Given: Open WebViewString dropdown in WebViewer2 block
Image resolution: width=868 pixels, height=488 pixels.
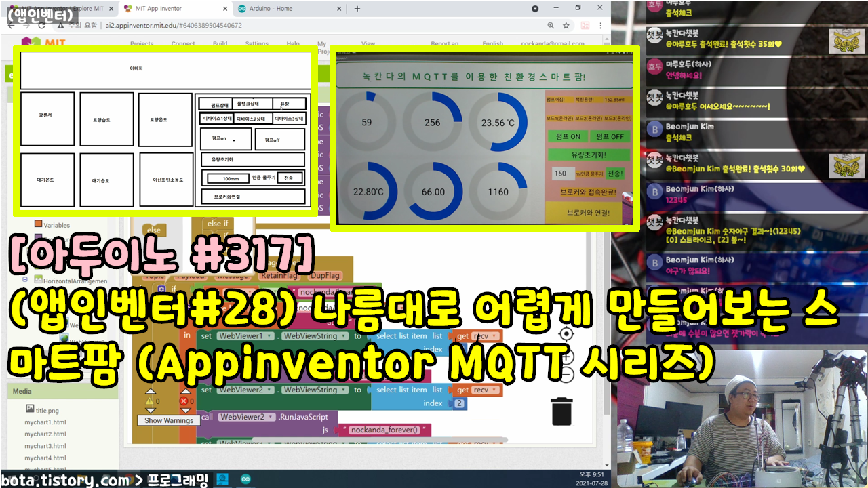Looking at the screenshot, I should pos(314,390).
